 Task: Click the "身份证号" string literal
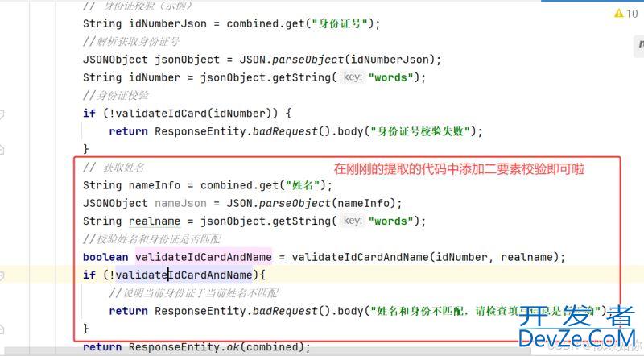click(x=339, y=24)
